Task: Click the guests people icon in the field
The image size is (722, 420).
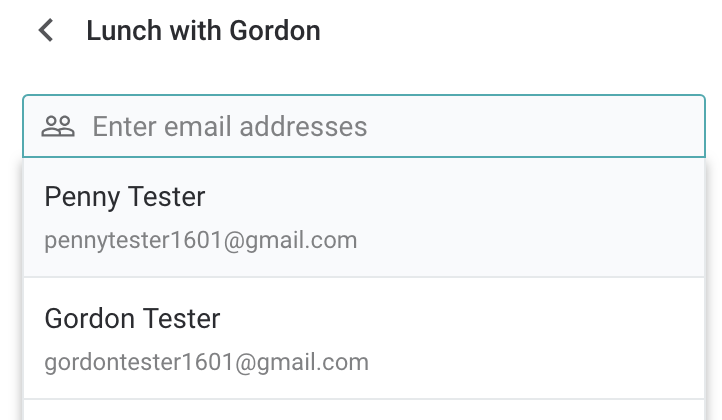Action: click(58, 126)
